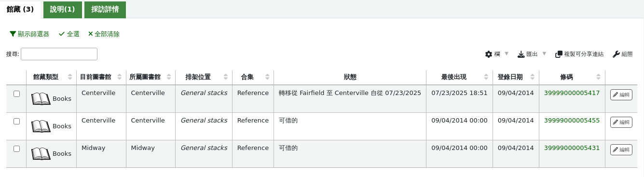Switch to the 說明(1) tab

(x=62, y=10)
